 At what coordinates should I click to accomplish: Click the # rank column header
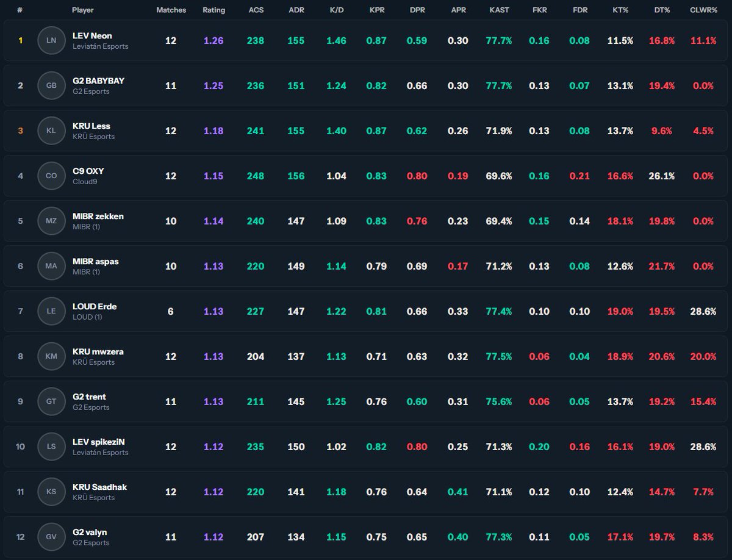coord(20,10)
